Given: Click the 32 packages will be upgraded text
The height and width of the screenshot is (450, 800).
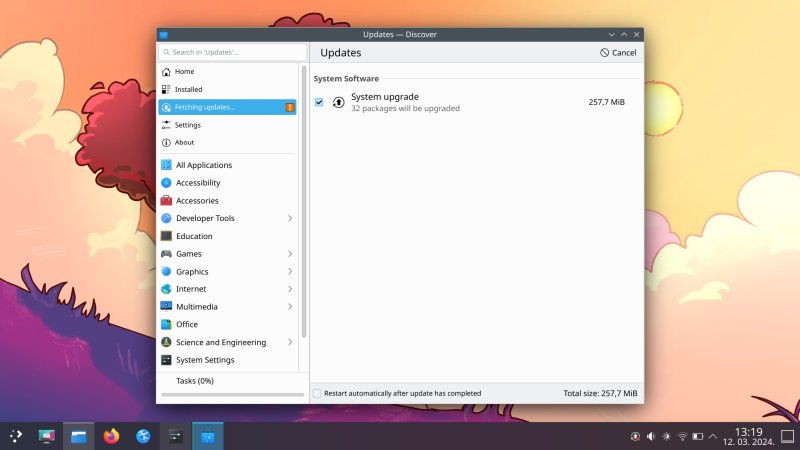Looking at the screenshot, I should [405, 108].
